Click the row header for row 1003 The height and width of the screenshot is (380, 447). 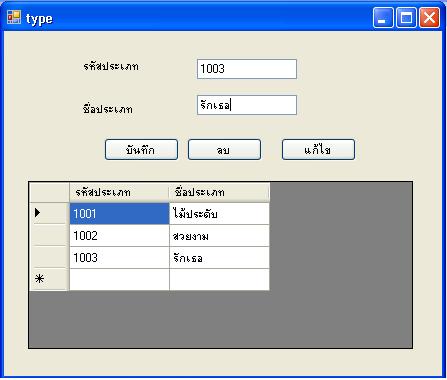tap(49, 258)
